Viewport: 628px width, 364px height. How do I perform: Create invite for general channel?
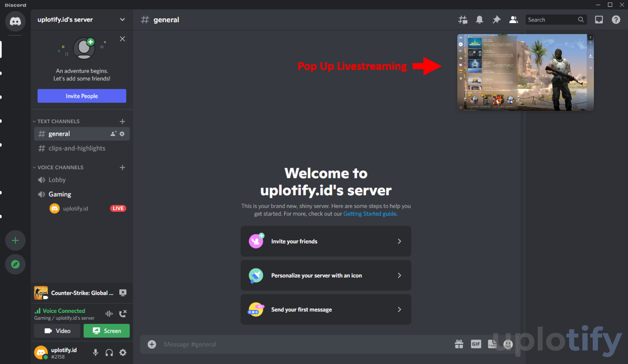[113, 134]
